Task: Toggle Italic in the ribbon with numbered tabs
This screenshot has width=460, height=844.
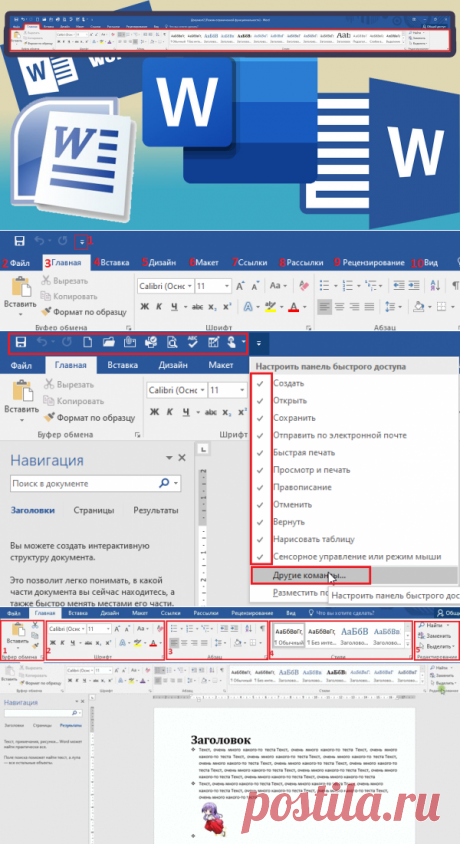Action: [x=159, y=307]
